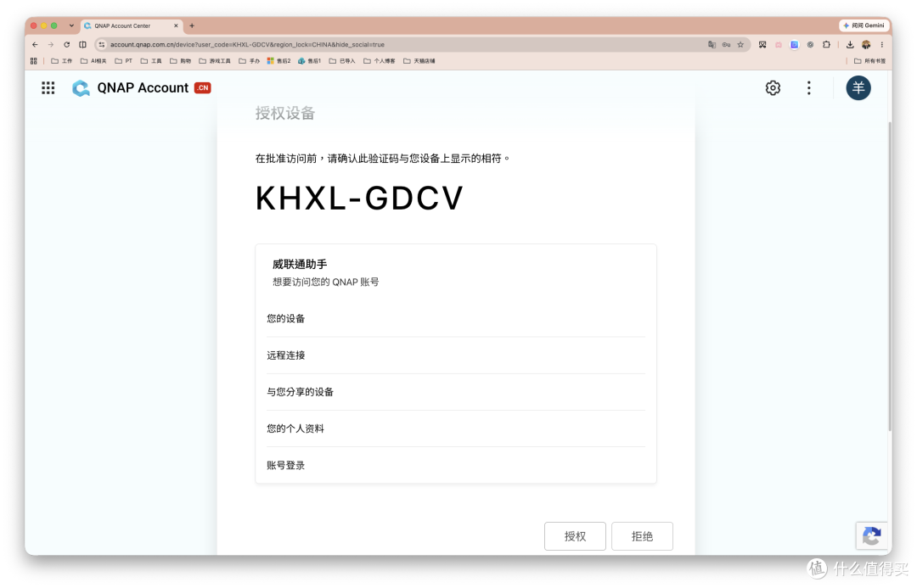The image size is (917, 588).
Task: Open QNAP account settings gear
Action: [x=773, y=87]
